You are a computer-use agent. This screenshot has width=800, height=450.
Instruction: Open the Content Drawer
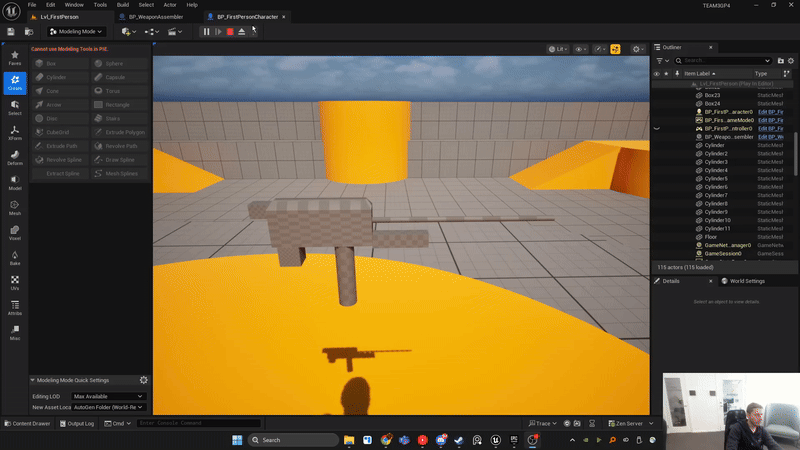pos(30,423)
